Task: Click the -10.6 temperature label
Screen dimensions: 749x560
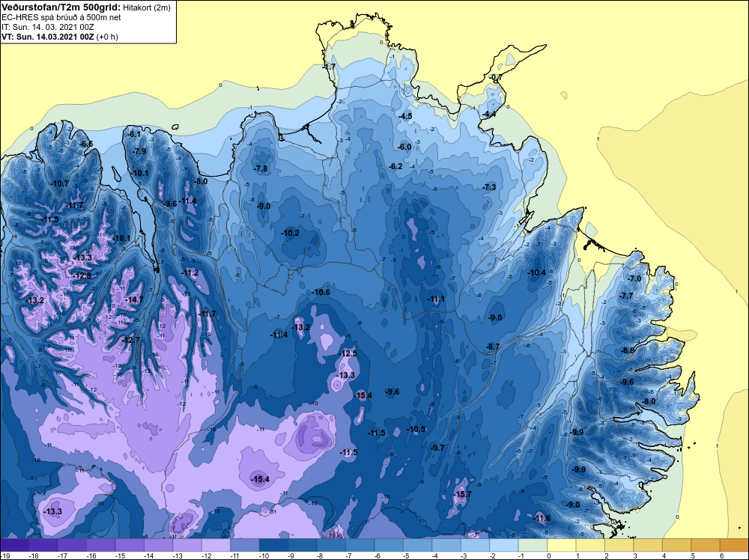Action: tap(321, 292)
